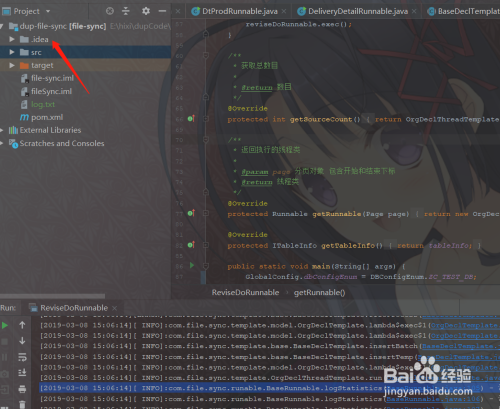Screen dimensions: 500x409
Task: Toggle scroll to end in console
Action: tap(22, 373)
